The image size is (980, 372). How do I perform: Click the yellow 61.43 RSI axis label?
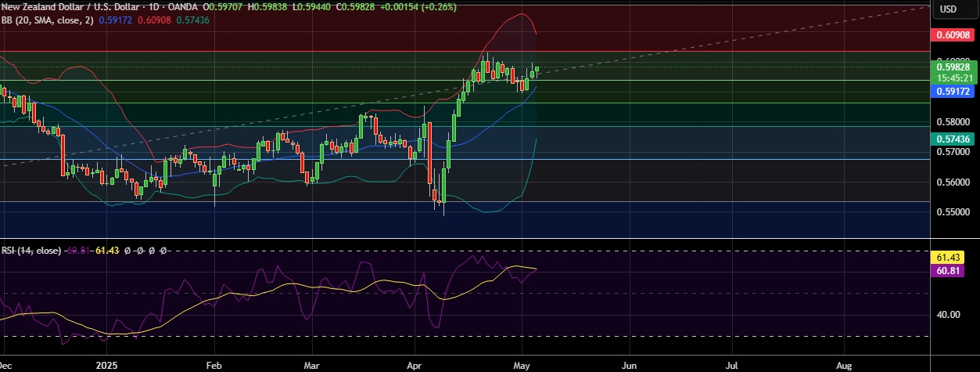948,257
